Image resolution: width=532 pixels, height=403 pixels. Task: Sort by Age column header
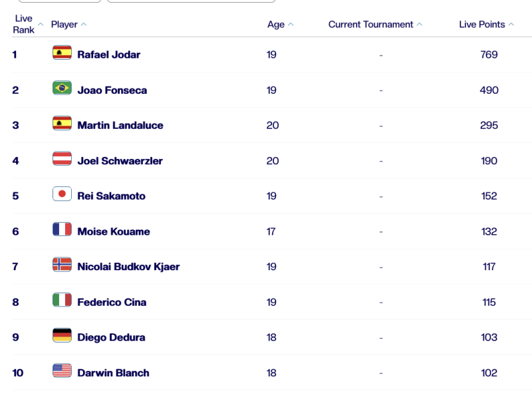point(276,25)
